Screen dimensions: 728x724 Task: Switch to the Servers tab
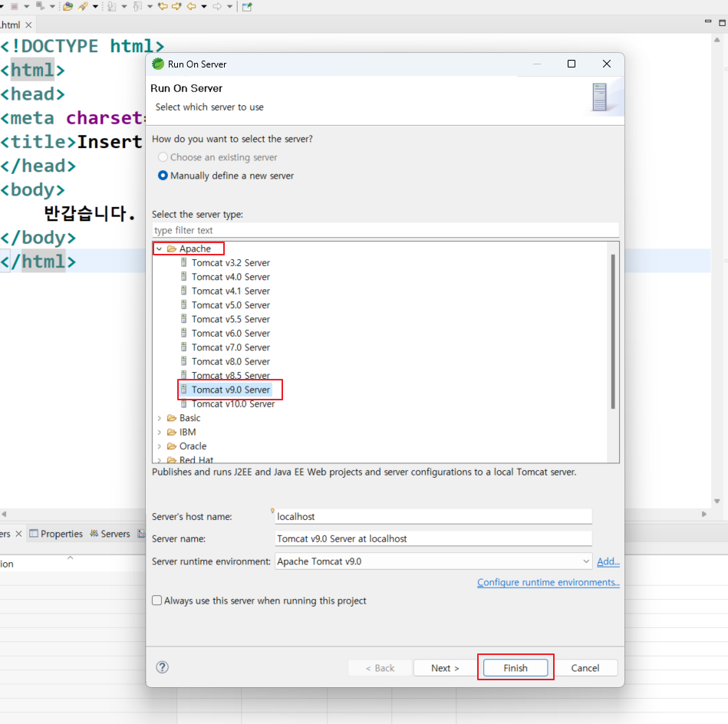[x=110, y=534]
